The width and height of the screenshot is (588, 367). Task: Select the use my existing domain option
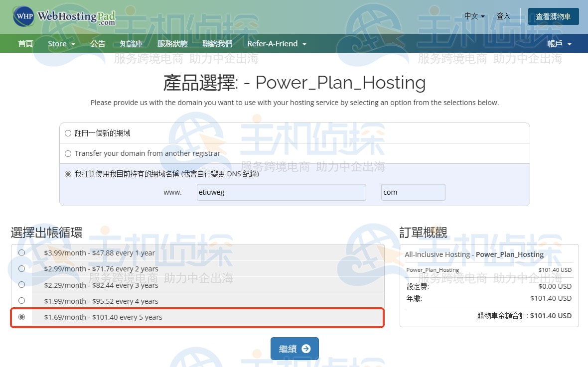pyautogui.click(x=68, y=174)
